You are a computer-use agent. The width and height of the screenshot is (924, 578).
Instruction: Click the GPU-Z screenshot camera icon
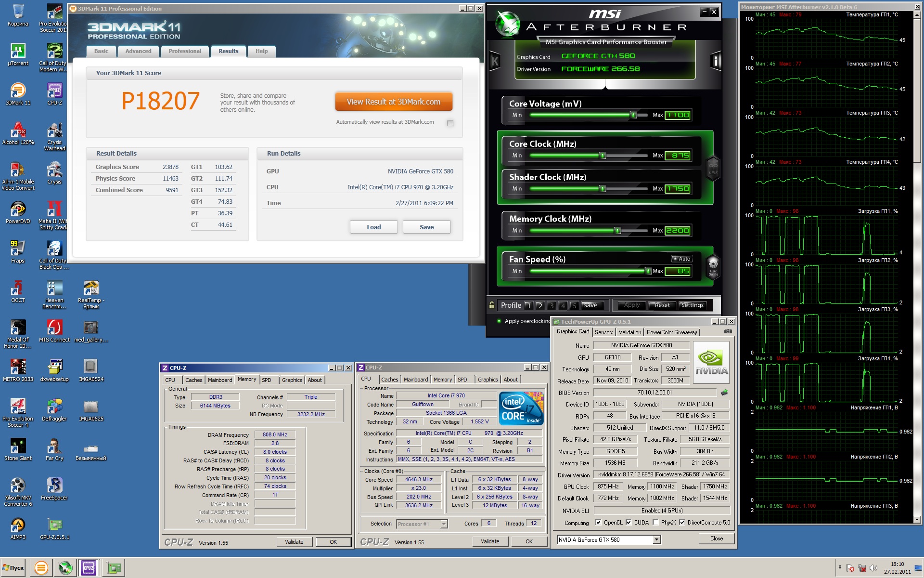point(728,331)
